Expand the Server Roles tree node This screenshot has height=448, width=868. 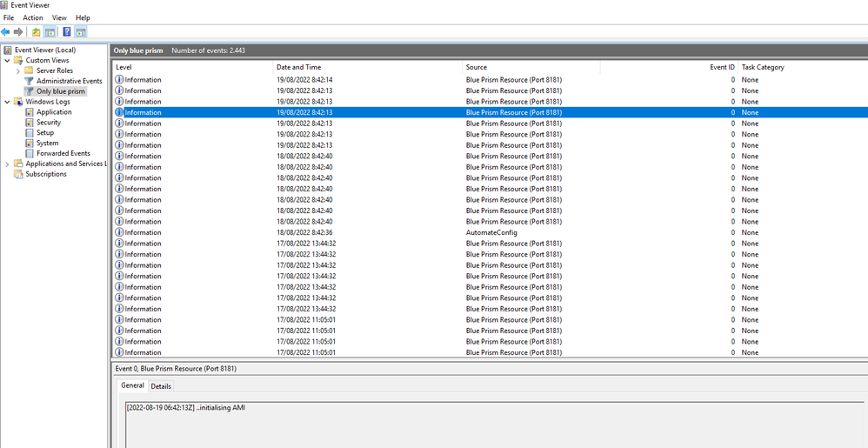(x=18, y=70)
